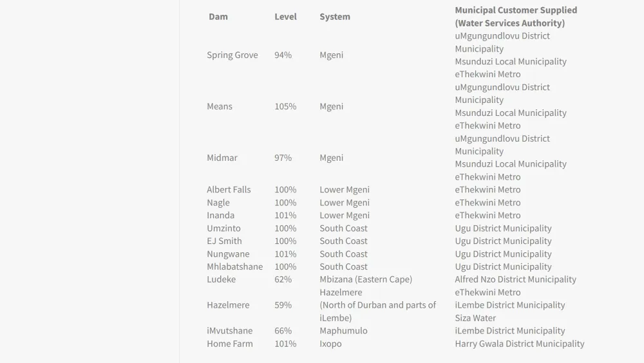
Task: Click the Hazelmere 59% level
Action: pyautogui.click(x=283, y=305)
